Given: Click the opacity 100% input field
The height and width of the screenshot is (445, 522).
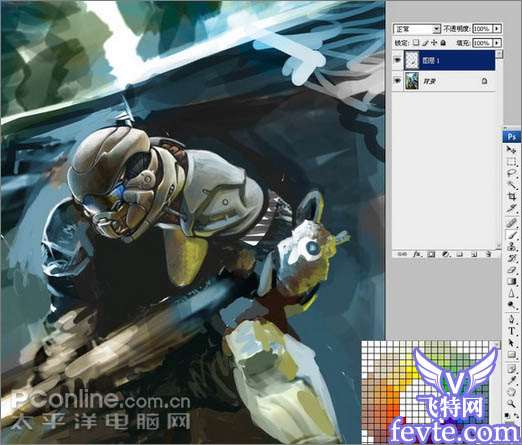Looking at the screenshot, I should [x=483, y=29].
